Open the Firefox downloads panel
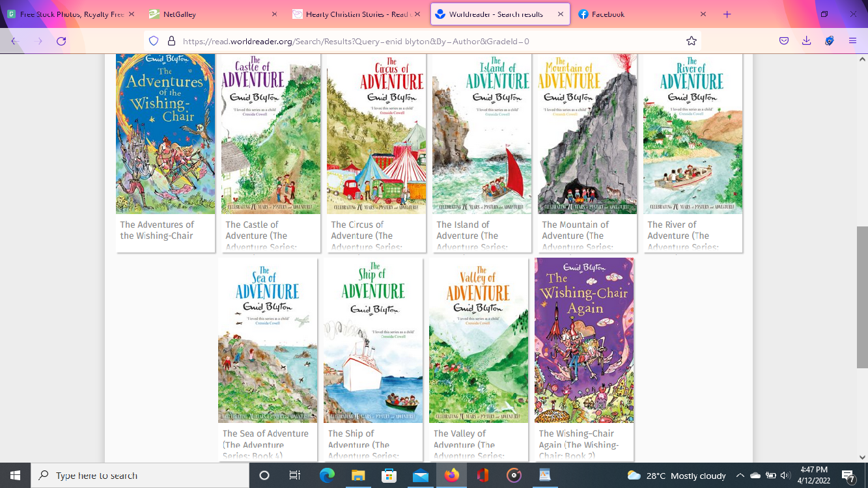Screen dimensions: 868x488 (806, 41)
